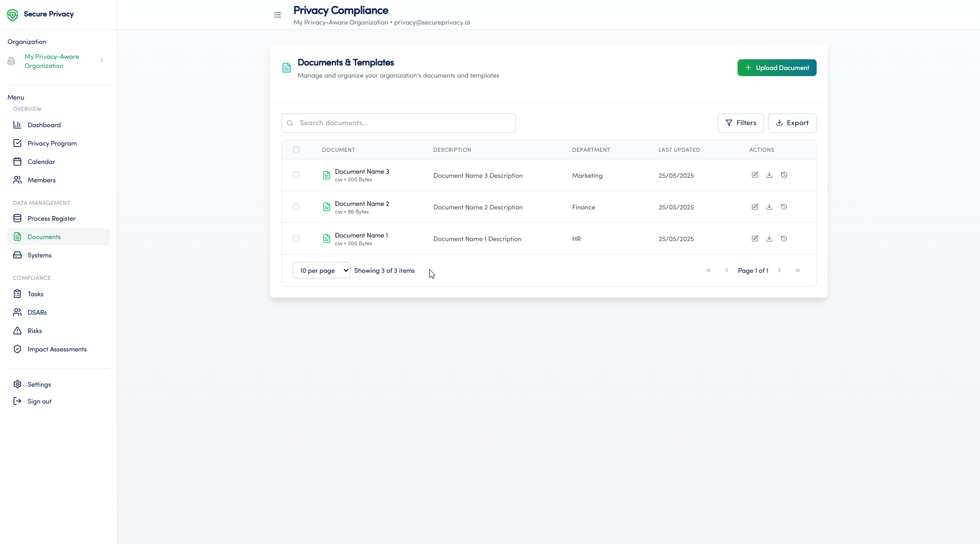Tick the checkbox beside Document Name 2
This screenshot has width=980, height=544.
(296, 207)
